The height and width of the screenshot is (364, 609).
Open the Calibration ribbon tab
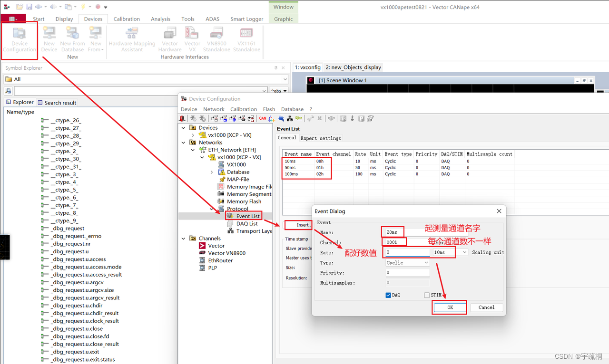click(127, 19)
